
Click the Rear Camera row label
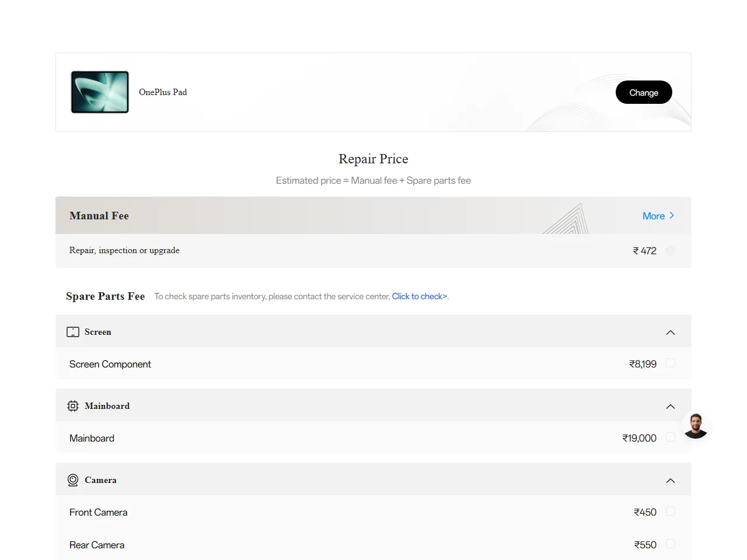(x=97, y=545)
